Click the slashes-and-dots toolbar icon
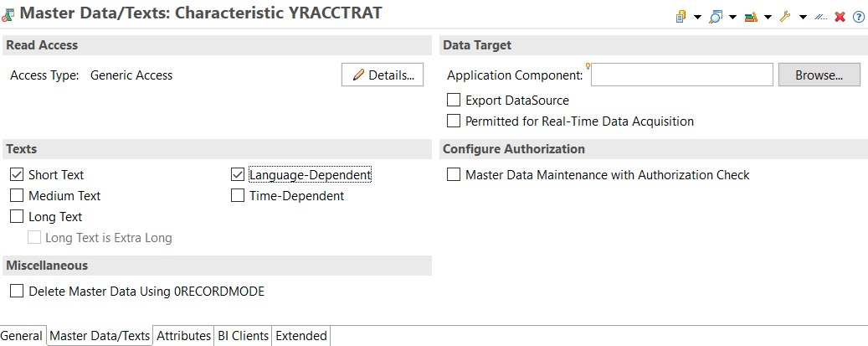The image size is (868, 346). pyautogui.click(x=821, y=16)
